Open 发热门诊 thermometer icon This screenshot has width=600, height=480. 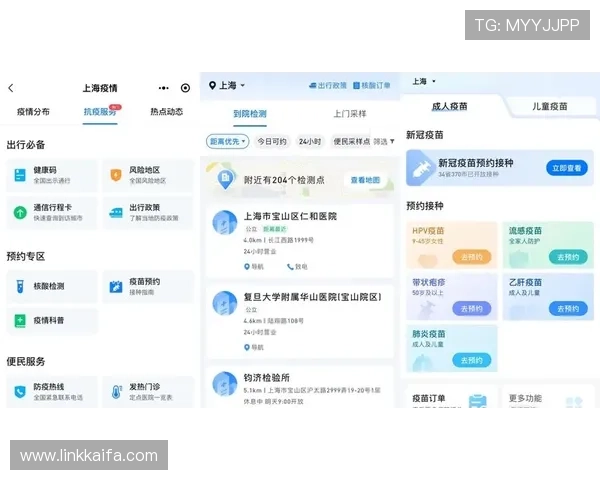(116, 392)
